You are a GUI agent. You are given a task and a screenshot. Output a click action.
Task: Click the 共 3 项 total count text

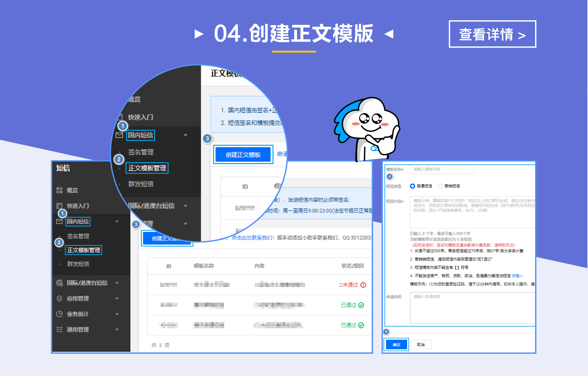coord(160,345)
